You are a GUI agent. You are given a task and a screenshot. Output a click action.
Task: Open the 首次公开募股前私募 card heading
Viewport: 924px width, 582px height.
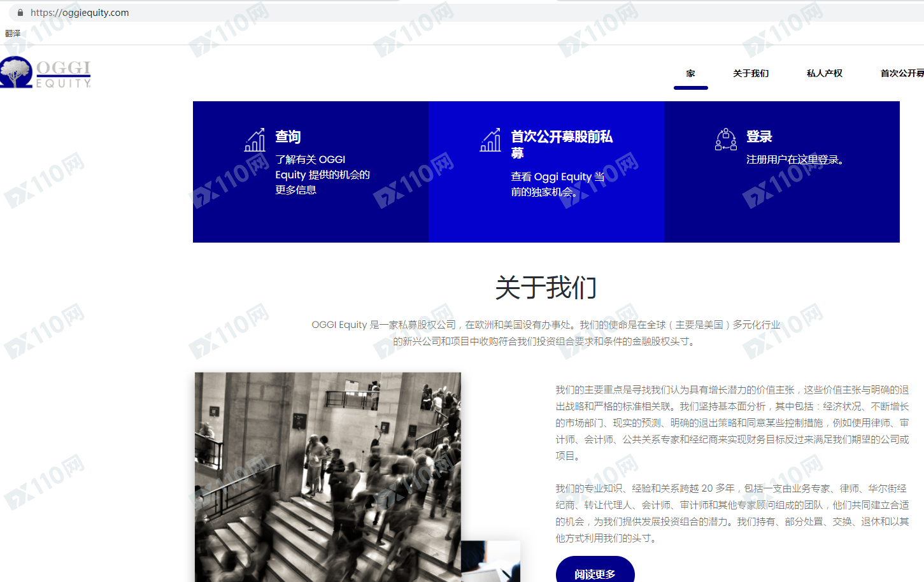(x=562, y=145)
